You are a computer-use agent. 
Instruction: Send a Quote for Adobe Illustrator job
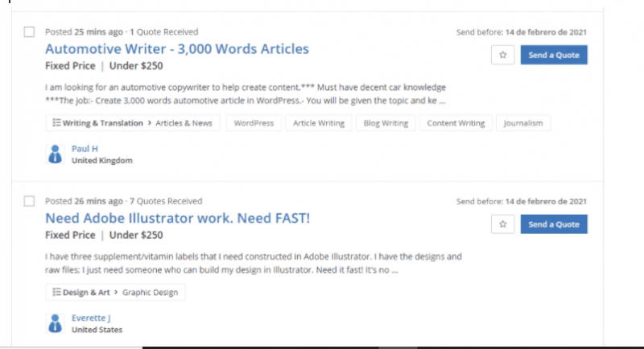[x=554, y=224]
